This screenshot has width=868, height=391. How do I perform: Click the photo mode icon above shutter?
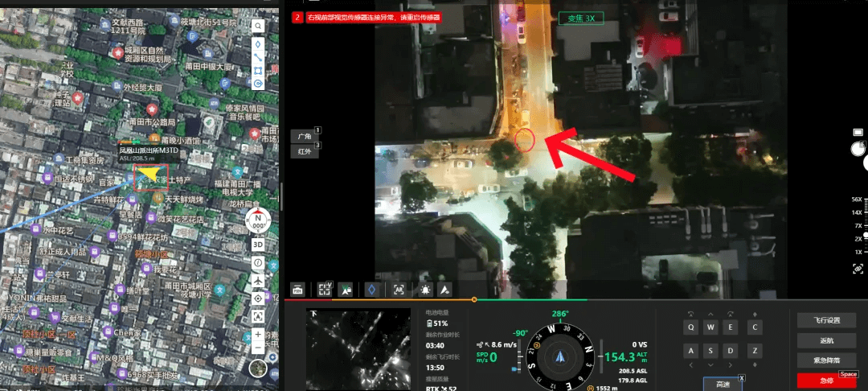point(858,132)
